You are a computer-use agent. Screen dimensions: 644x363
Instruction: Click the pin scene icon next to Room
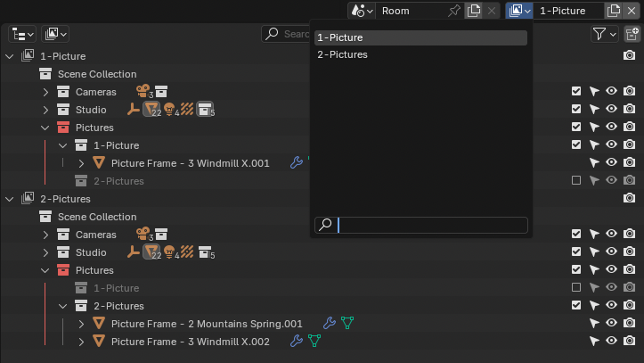pos(455,11)
